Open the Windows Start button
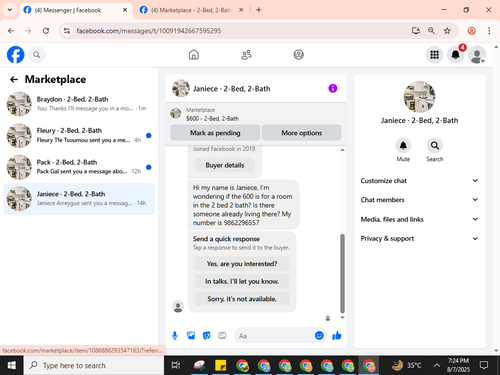The width and height of the screenshot is (500, 375). pos(12,365)
